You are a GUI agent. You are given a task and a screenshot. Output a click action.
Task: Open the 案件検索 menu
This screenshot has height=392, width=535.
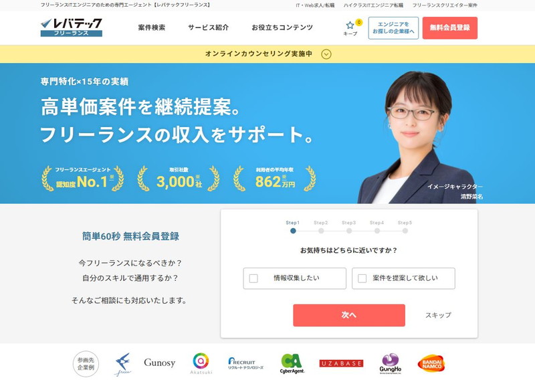tap(152, 27)
